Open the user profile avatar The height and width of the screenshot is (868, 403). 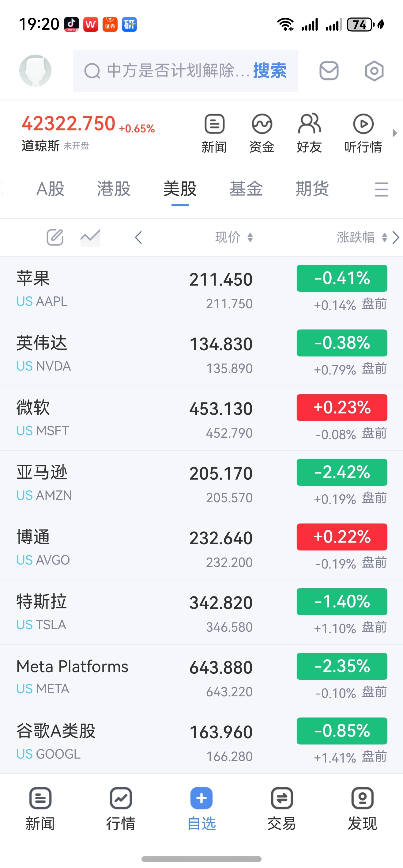point(35,71)
